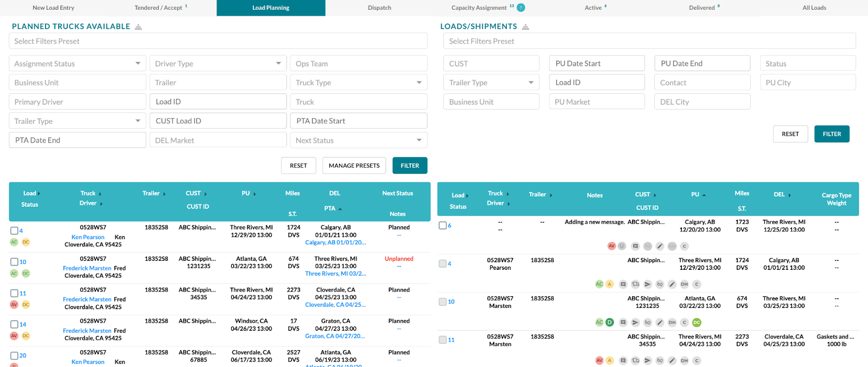Open the Next Status dropdown
Viewport: 868px width, 367px height.
point(359,140)
